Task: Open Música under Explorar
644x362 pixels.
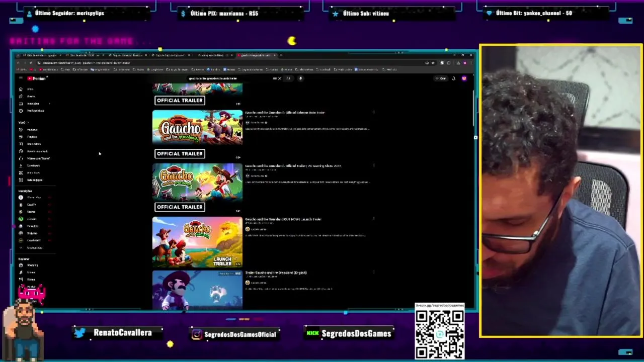Action: coord(28,272)
